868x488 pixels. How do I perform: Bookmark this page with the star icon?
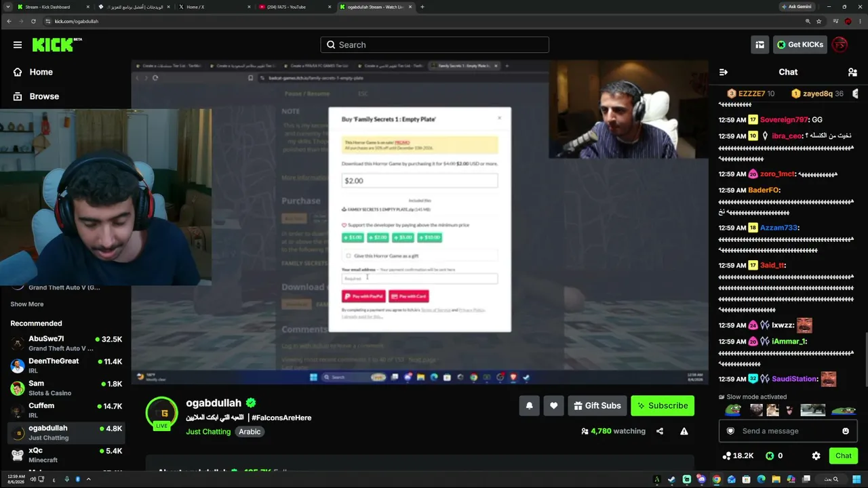pyautogui.click(x=819, y=21)
